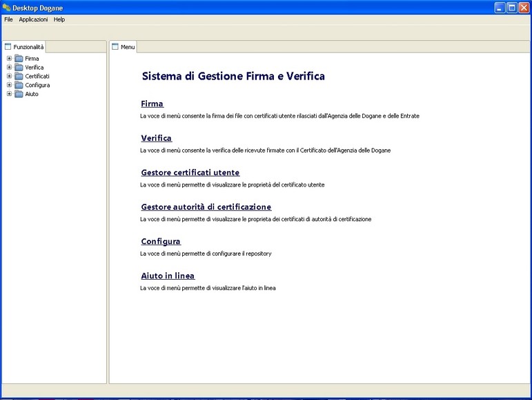Expand the Verifica tree node
The image size is (532, 400).
[9, 67]
